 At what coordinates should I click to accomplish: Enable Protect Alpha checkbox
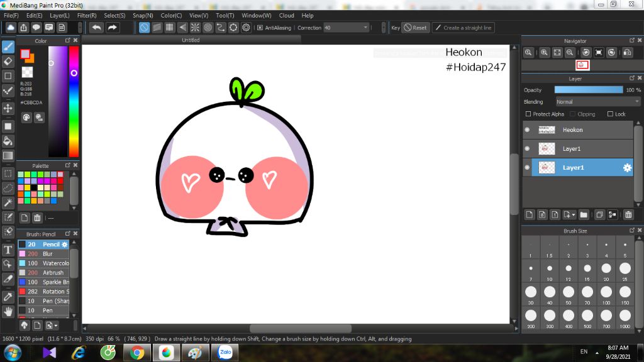(x=528, y=114)
